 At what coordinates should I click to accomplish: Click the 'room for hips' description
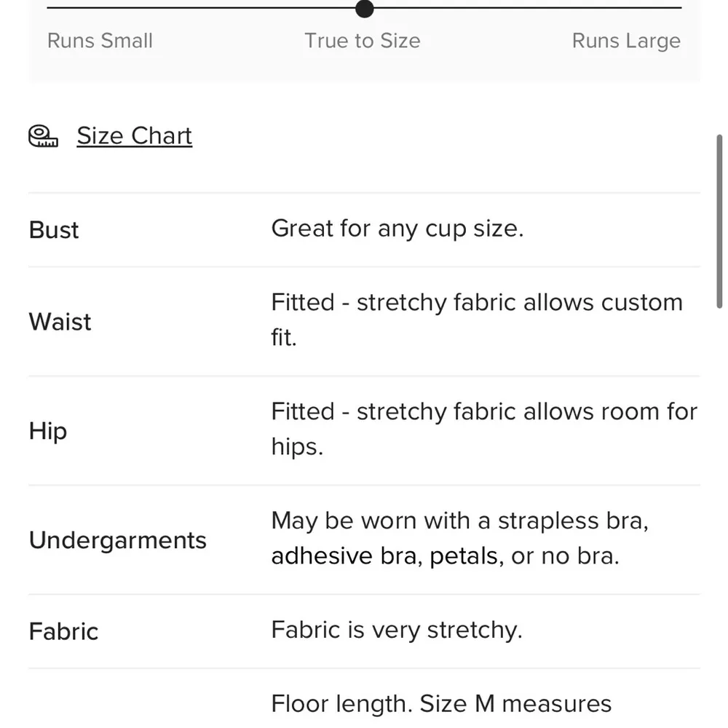[483, 430]
